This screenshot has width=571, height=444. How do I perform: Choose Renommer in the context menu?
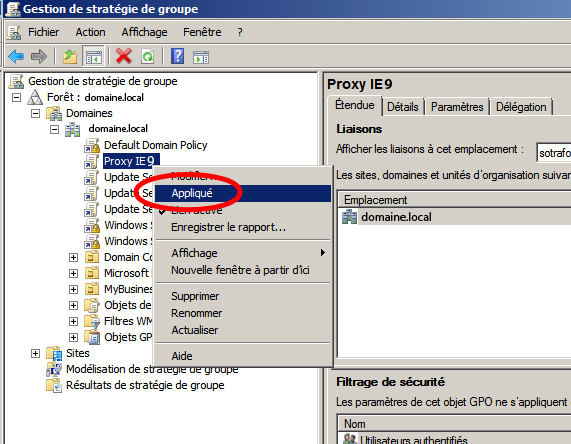click(243, 313)
